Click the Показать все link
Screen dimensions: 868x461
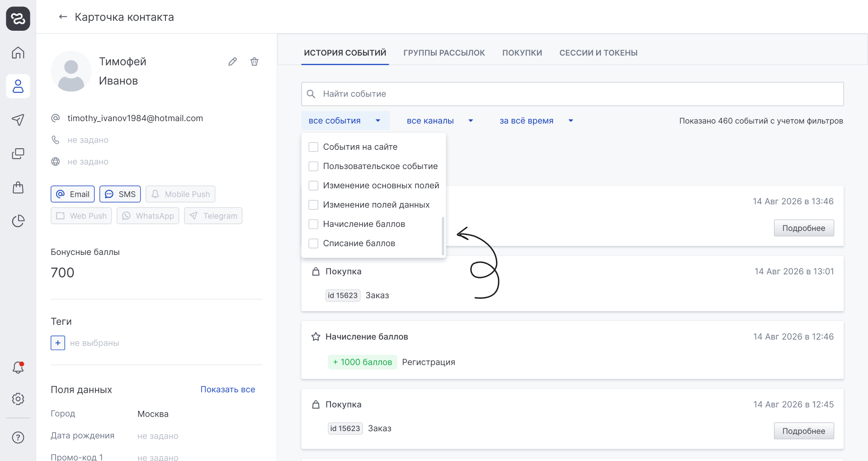click(x=228, y=390)
